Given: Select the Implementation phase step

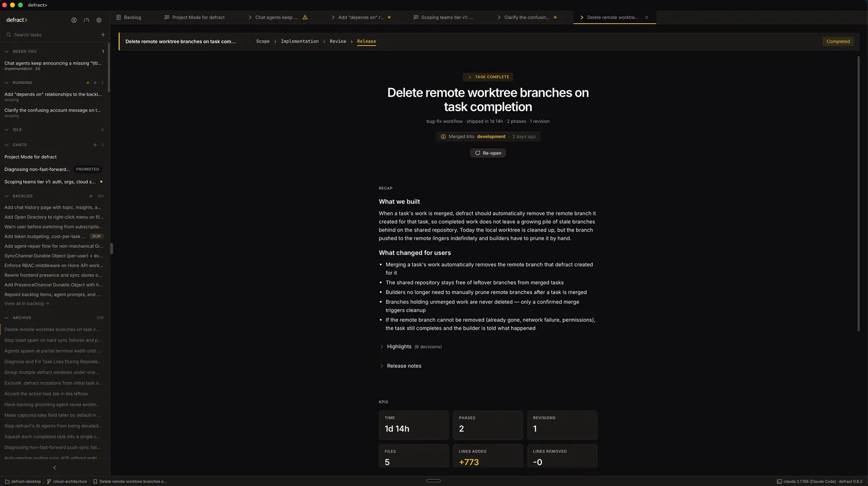Looking at the screenshot, I should (x=299, y=41).
